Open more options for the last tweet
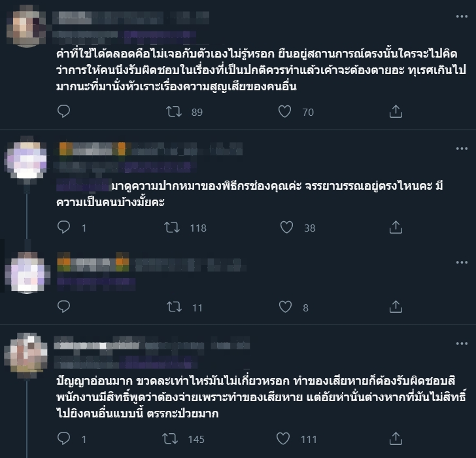 [462, 343]
